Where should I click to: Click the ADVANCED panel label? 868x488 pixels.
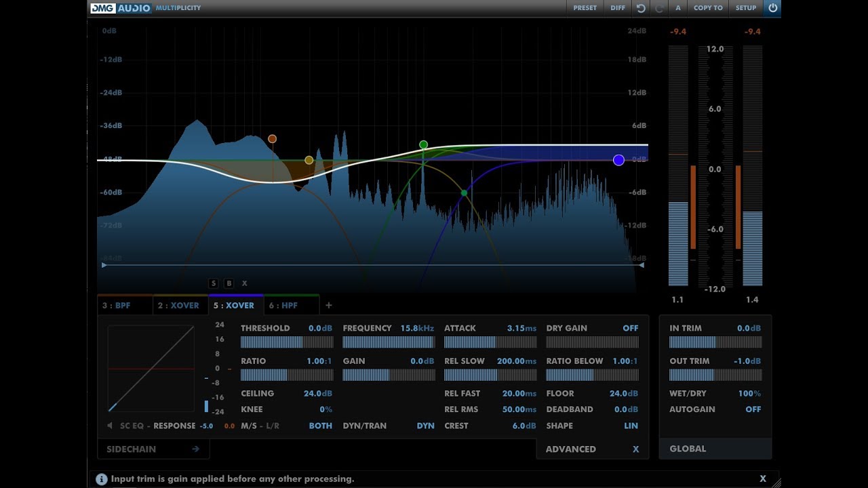[x=570, y=449]
